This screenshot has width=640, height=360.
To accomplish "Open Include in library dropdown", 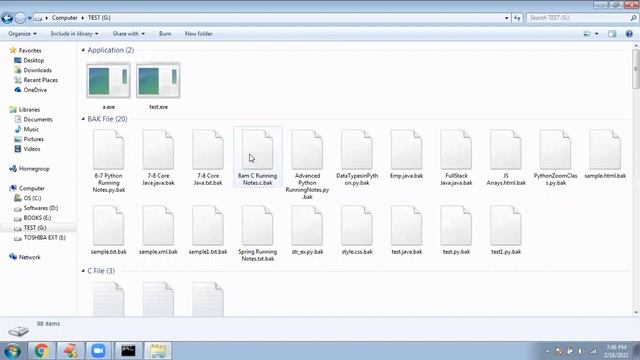I will pyautogui.click(x=74, y=34).
